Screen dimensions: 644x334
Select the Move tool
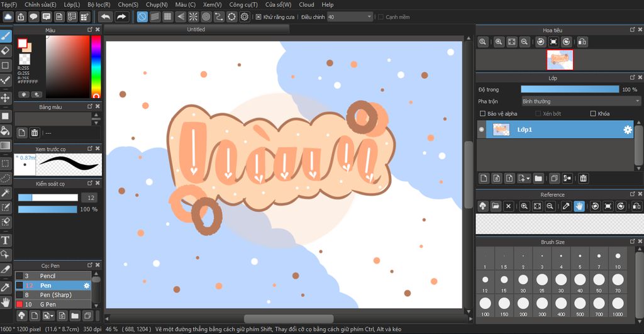coord(5,97)
